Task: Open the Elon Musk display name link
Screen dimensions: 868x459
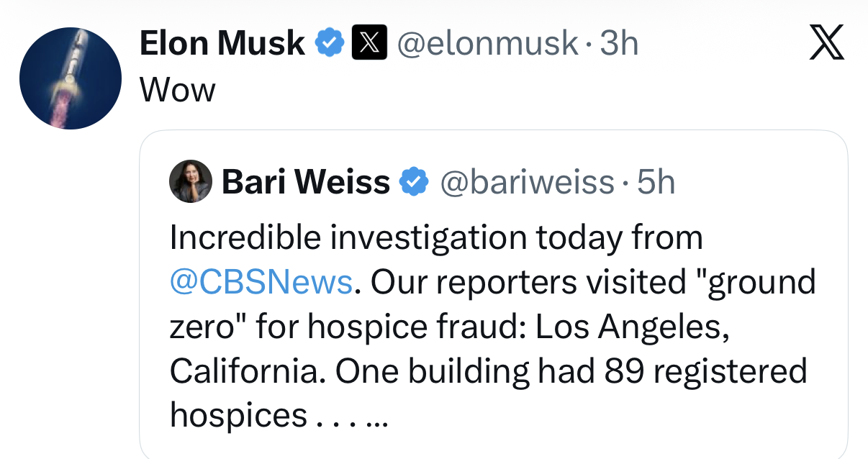Action: [x=222, y=44]
